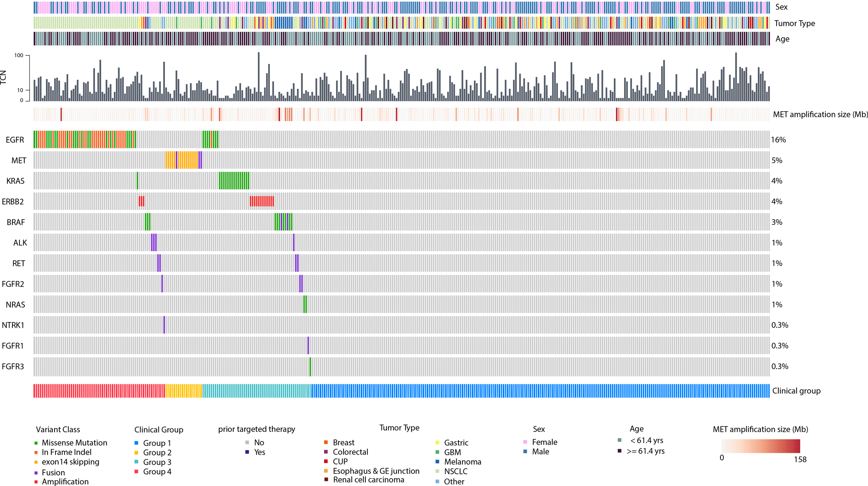The height and width of the screenshot is (486, 868).
Task: Click the CUP tumor type swatch
Action: tap(326, 462)
